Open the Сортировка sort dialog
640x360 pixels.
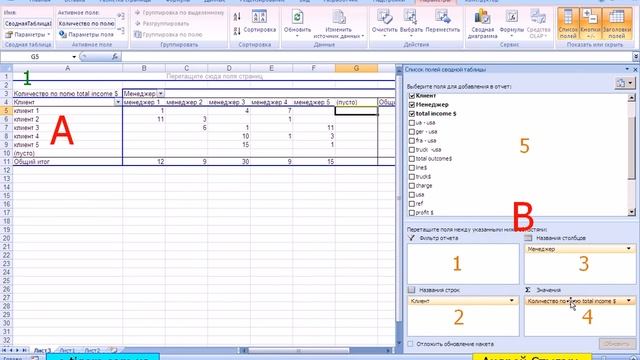click(260, 21)
